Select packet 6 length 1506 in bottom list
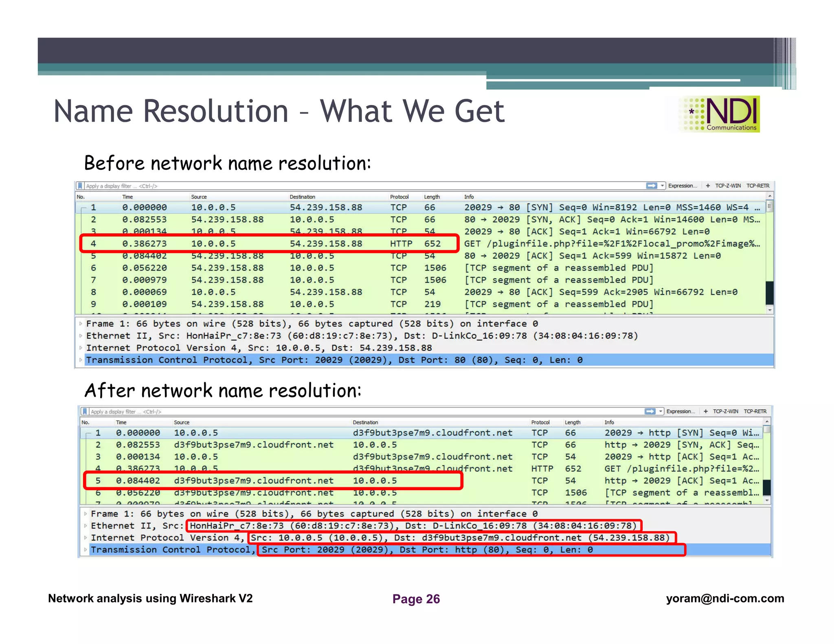This screenshot has height=644, width=834. pyautogui.click(x=421, y=493)
